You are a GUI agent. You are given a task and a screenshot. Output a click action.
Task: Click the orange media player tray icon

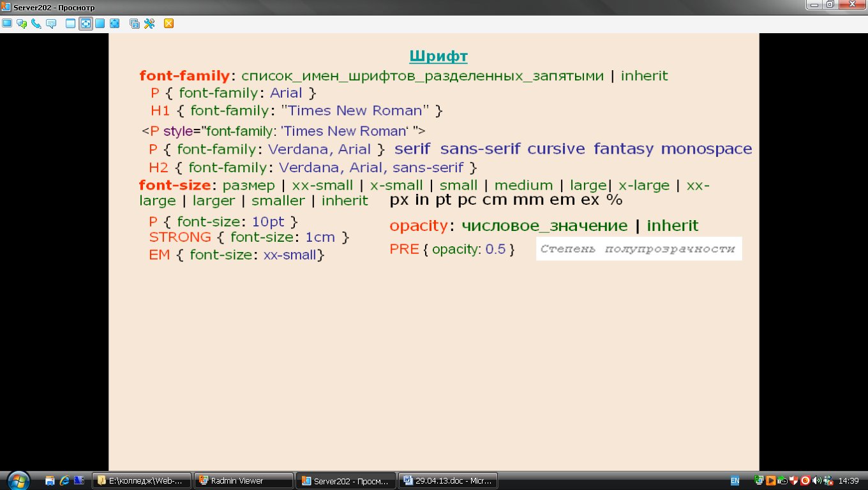coord(770,481)
